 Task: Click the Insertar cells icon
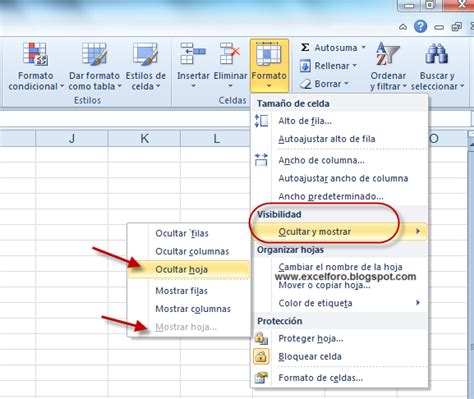(193, 53)
